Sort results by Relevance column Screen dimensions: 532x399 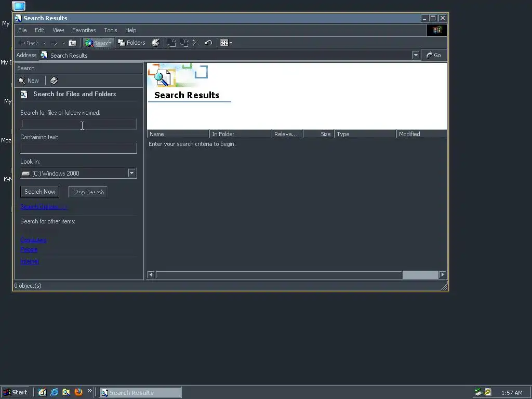point(287,134)
